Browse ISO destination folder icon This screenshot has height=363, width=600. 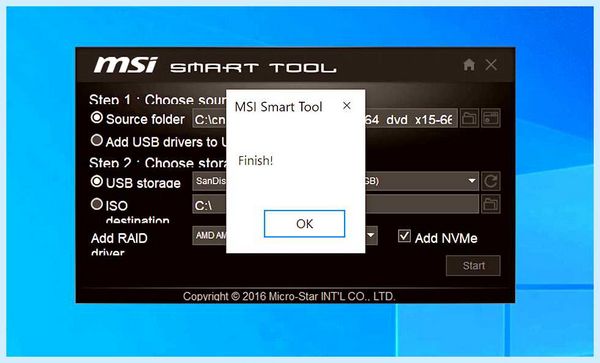click(x=491, y=204)
